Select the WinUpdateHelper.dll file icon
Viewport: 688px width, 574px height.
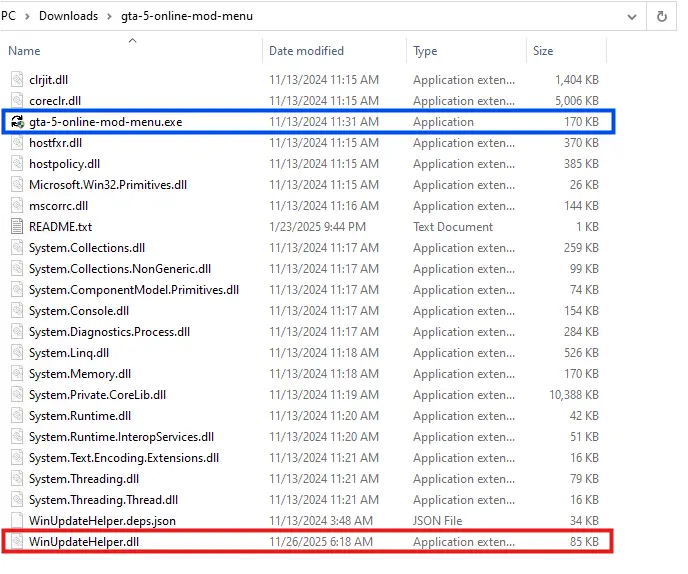pyautogui.click(x=16, y=542)
